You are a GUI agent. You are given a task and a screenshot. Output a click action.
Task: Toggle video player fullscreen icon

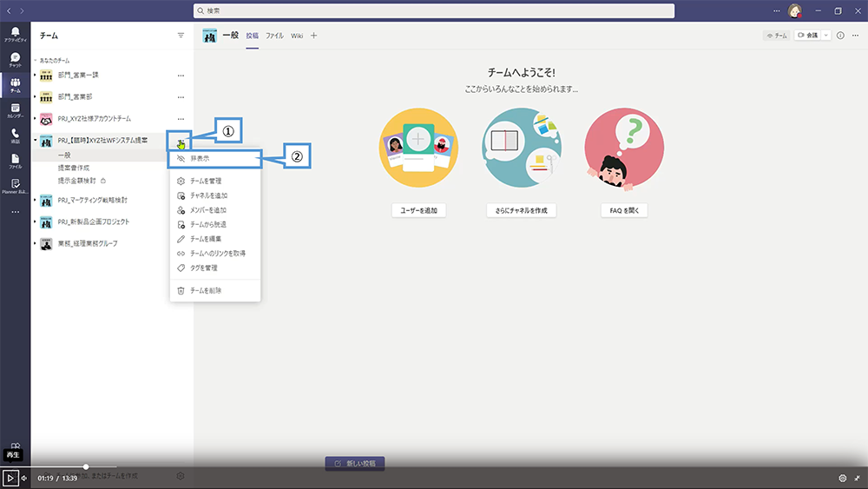tap(858, 478)
